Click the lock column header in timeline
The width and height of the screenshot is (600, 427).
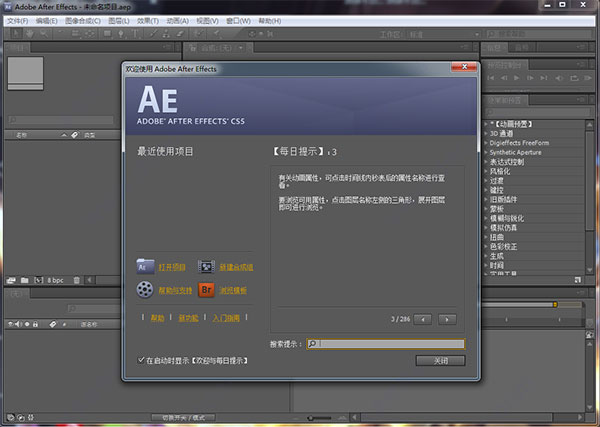[35, 324]
